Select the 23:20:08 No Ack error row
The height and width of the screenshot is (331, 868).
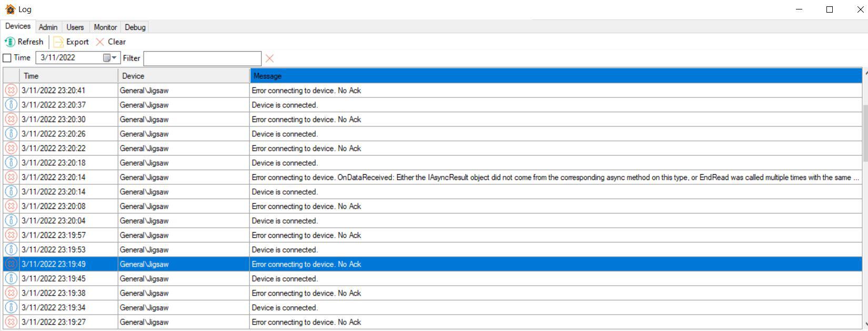pyautogui.click(x=306, y=206)
